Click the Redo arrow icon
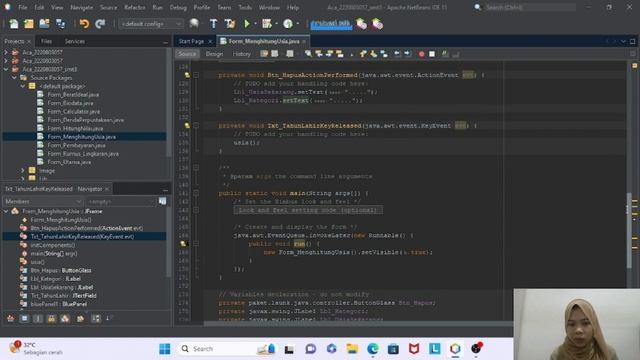The height and width of the screenshot is (360, 640). pyautogui.click(x=100, y=24)
